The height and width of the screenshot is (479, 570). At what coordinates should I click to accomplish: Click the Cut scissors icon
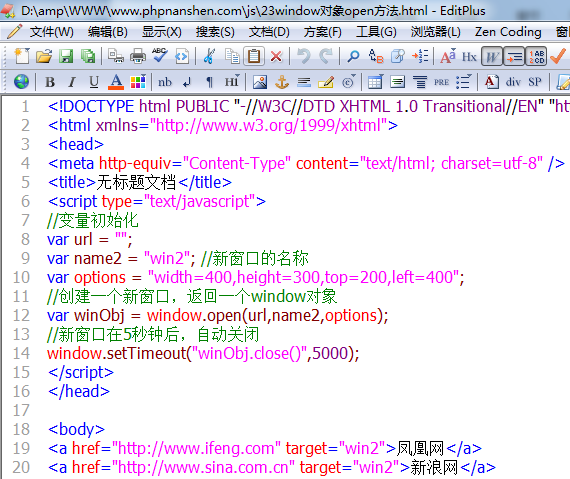pos(209,56)
